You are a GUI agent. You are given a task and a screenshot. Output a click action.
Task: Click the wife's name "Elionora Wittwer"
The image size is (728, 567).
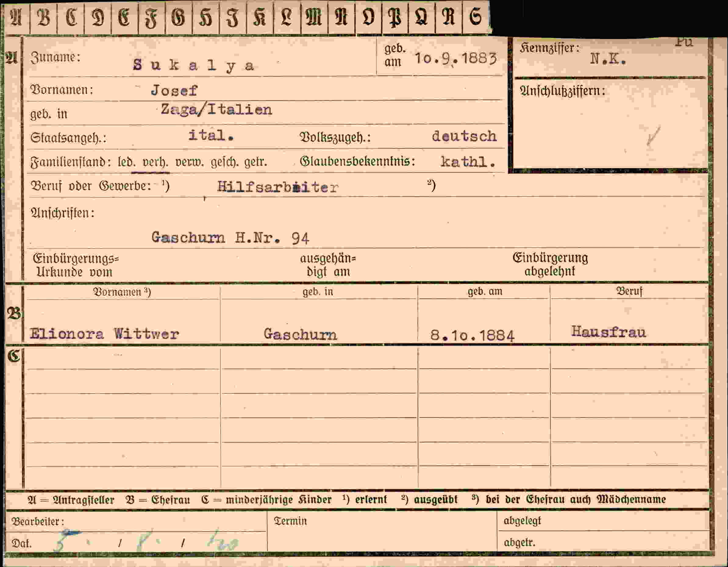104,334
